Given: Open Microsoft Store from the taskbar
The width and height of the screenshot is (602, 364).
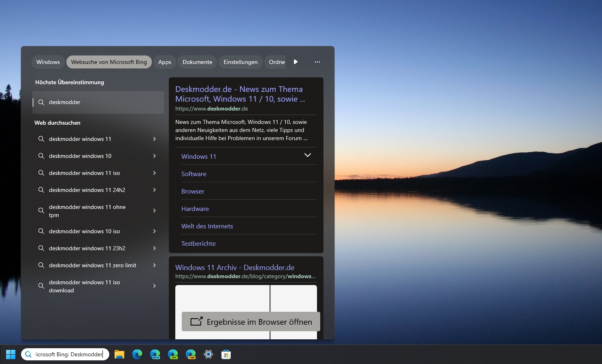Looking at the screenshot, I should (226, 354).
